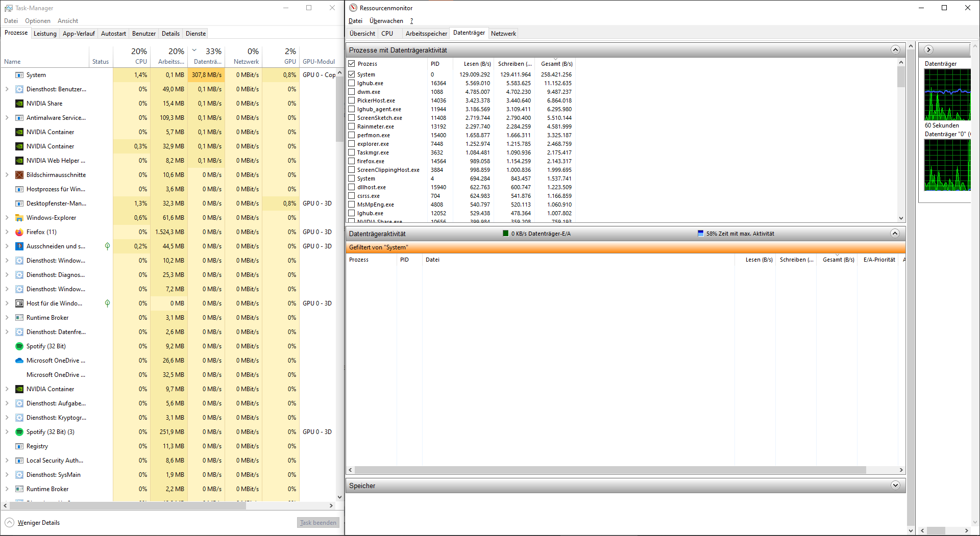Expand the Firefox (11) process group
The image size is (980, 536).
(x=7, y=232)
